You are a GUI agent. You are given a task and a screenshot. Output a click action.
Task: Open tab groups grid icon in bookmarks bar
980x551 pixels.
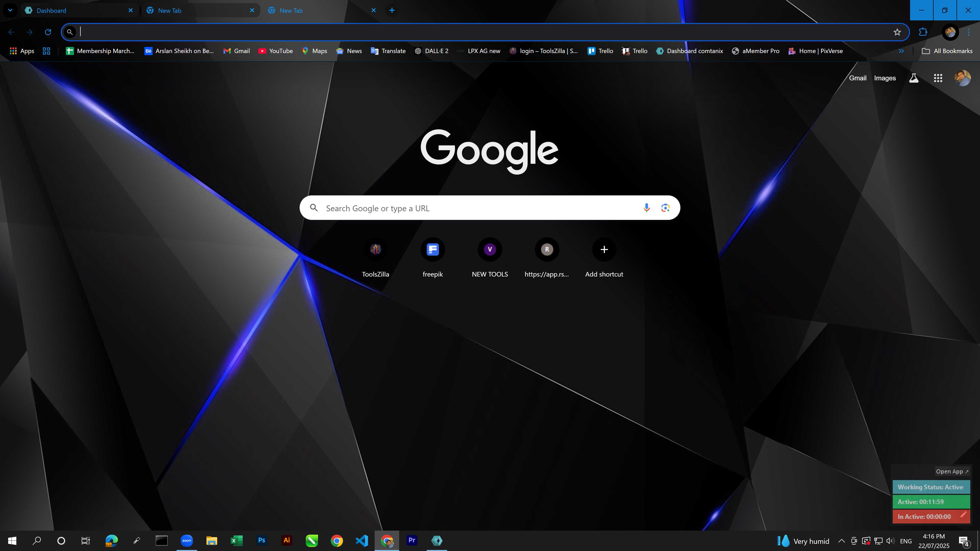tap(46, 51)
